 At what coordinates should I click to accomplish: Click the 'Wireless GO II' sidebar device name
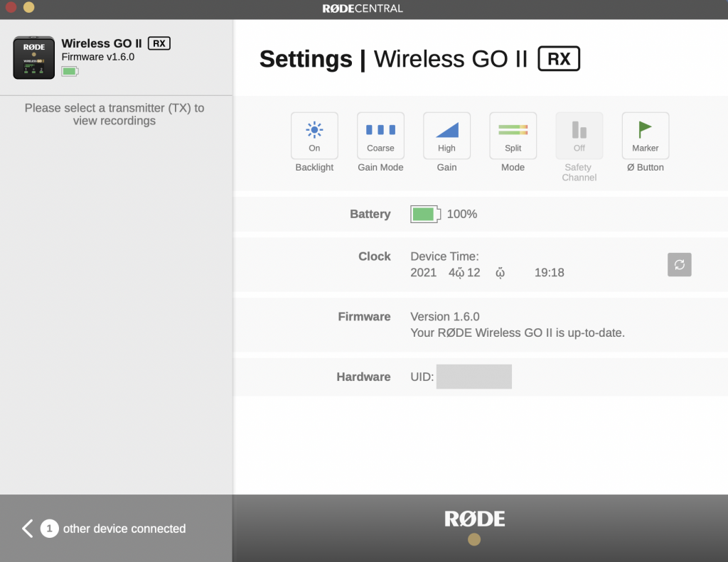coord(102,43)
